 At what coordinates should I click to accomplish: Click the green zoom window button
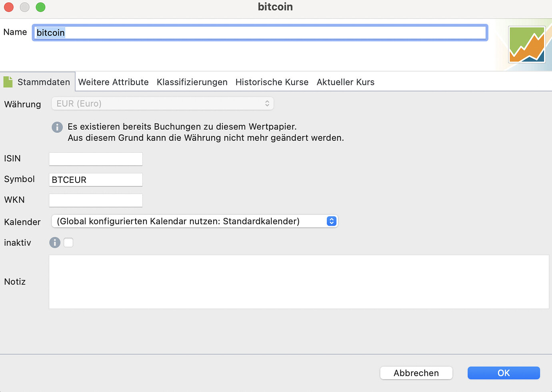coord(40,7)
